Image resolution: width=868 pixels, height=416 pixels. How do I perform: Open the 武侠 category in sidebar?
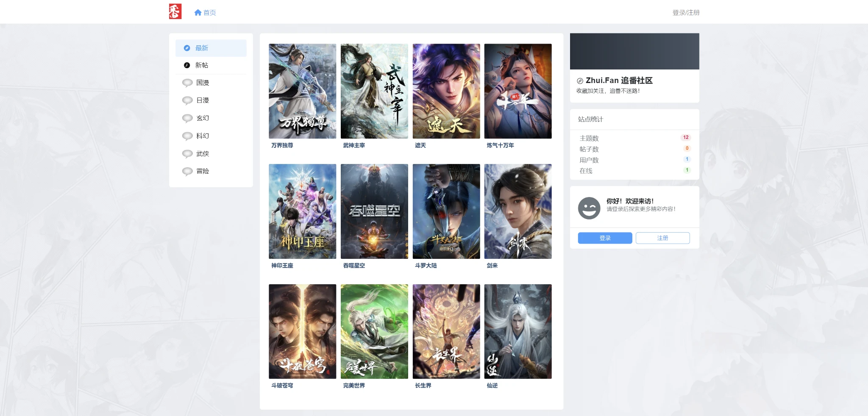203,154
